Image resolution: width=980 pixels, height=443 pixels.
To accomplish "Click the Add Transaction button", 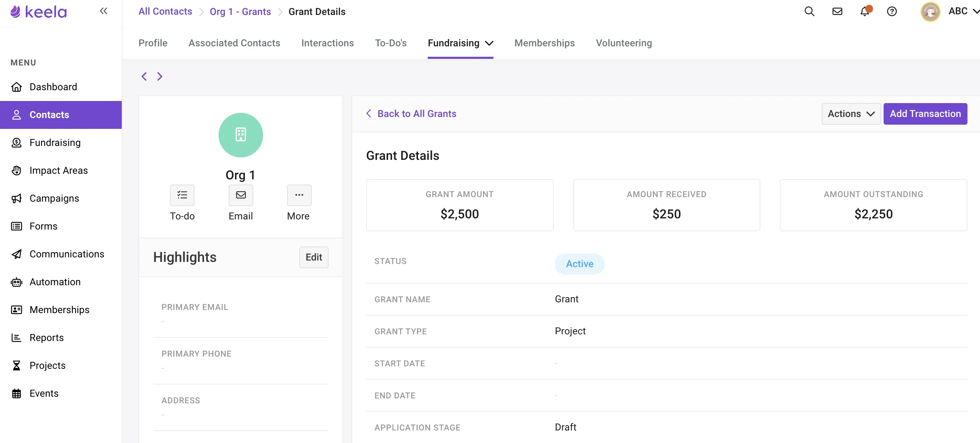I will pyautogui.click(x=925, y=114).
